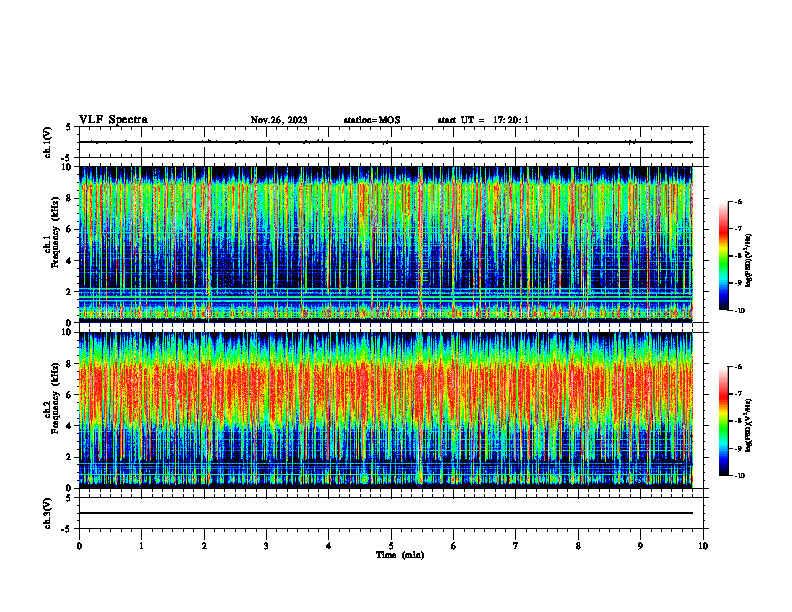Click the 8 minute tick label on Time axis
The image size is (792, 612).
(x=578, y=546)
